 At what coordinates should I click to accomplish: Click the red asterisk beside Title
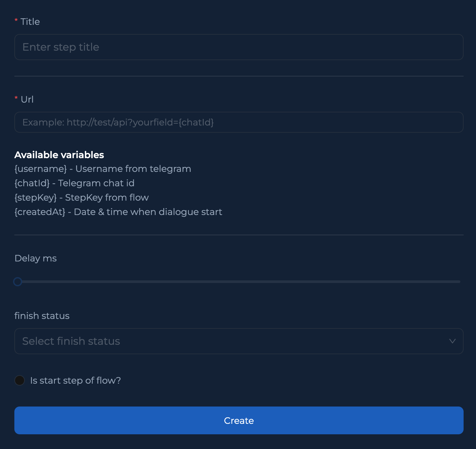tap(16, 20)
